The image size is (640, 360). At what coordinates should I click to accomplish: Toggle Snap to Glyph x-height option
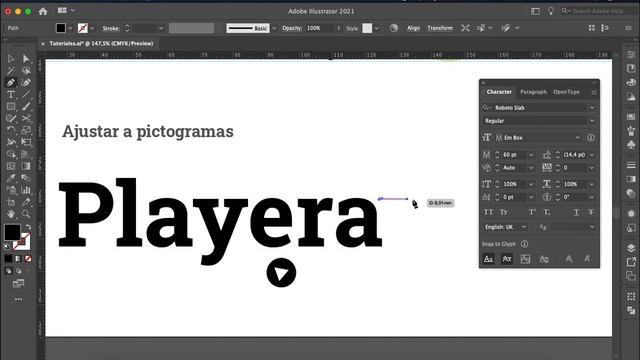pyautogui.click(x=507, y=259)
